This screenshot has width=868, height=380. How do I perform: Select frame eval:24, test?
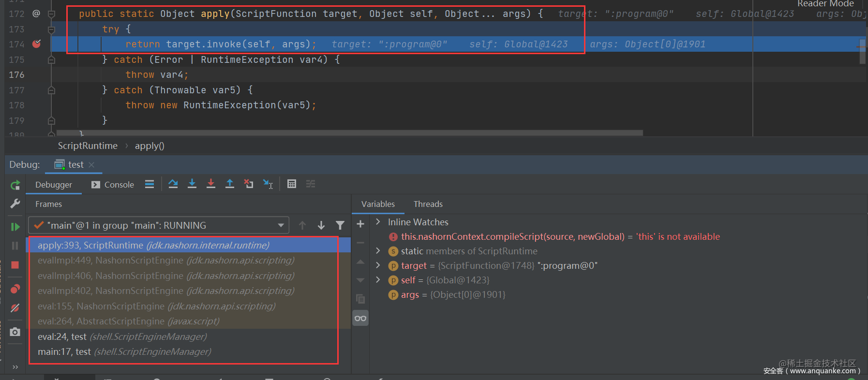pos(188,336)
